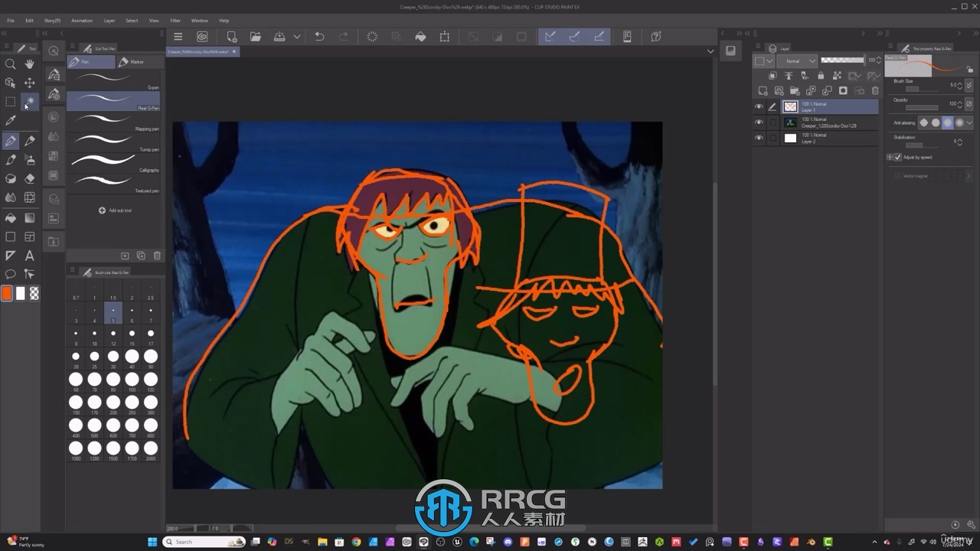Select the Frame border tool
Image resolution: width=980 pixels, height=551 pixels.
pos(30,237)
